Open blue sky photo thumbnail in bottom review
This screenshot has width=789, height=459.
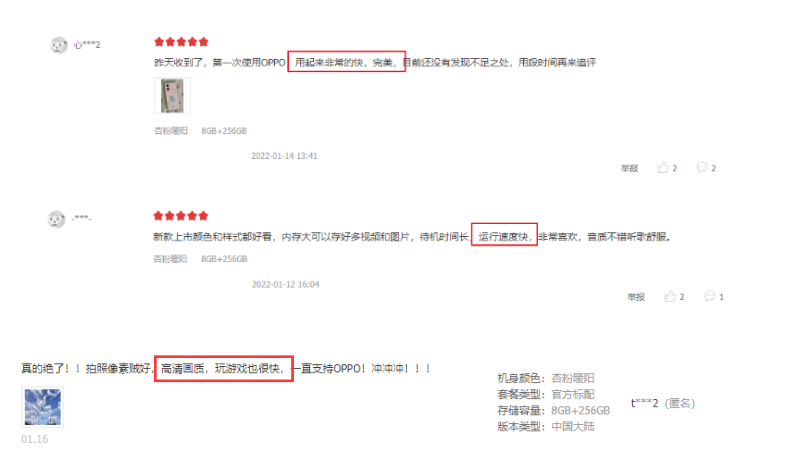(43, 407)
